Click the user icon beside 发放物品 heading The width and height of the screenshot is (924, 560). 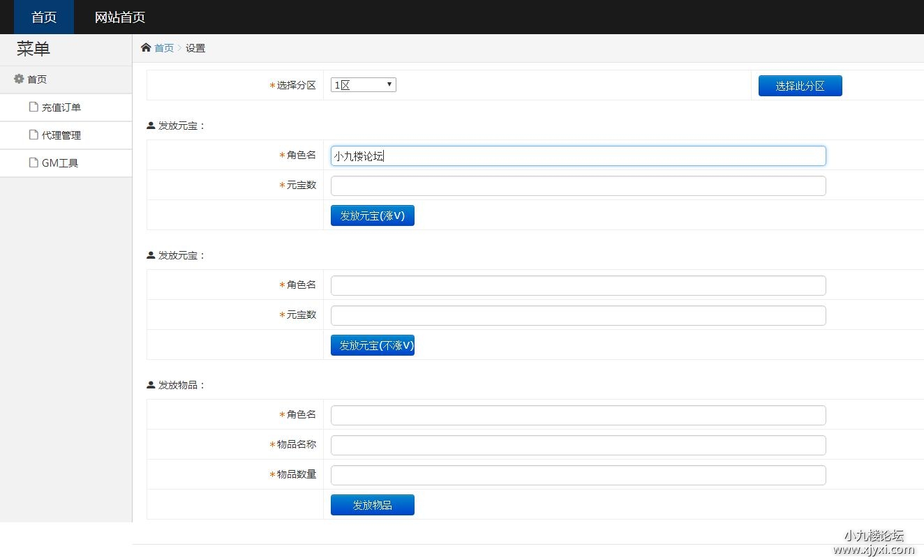(151, 385)
